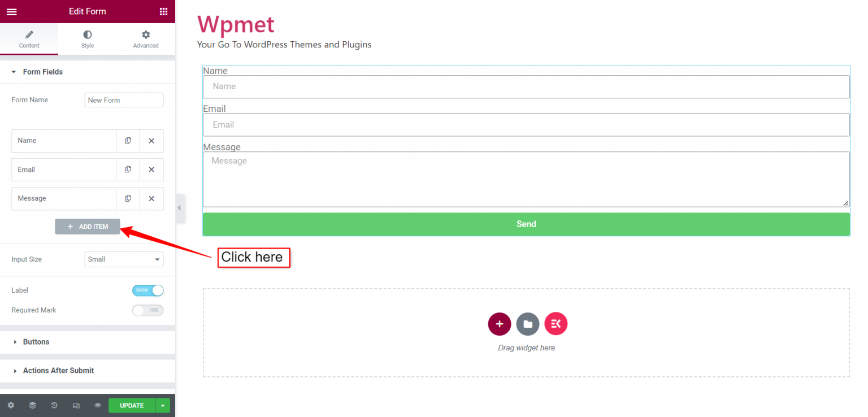Click the Form Name input field
This screenshot has width=868, height=417.
pyautogui.click(x=124, y=99)
